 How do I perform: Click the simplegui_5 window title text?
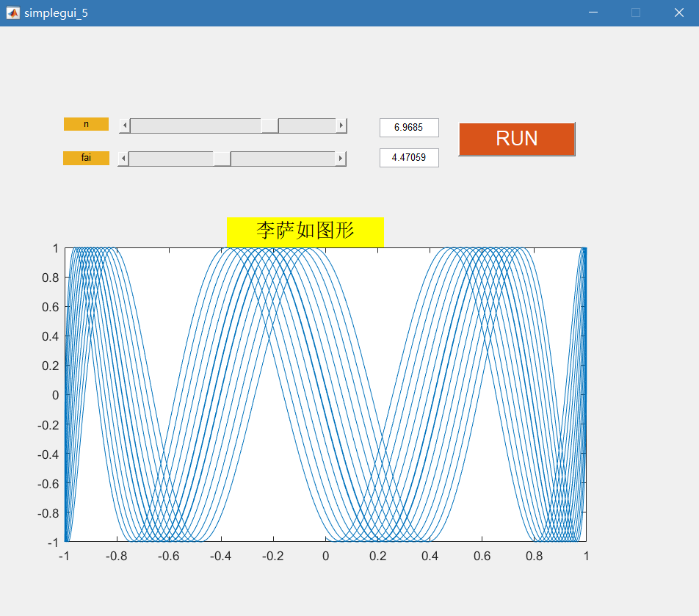coord(56,13)
